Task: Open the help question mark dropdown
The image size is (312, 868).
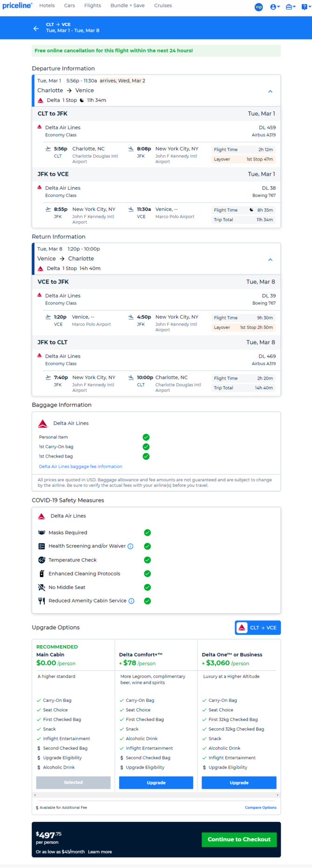Action: click(x=306, y=7)
